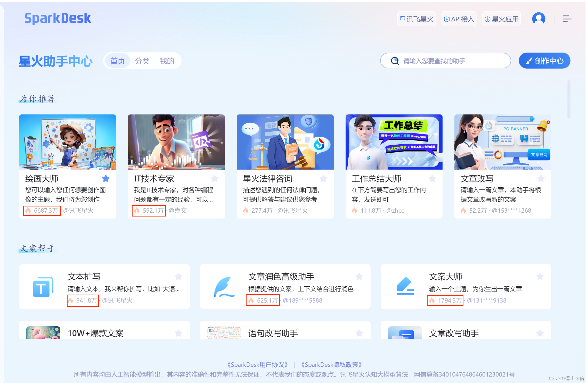Switch to the 首页 tab
Viewport: 588px width, 383px height.
point(118,61)
